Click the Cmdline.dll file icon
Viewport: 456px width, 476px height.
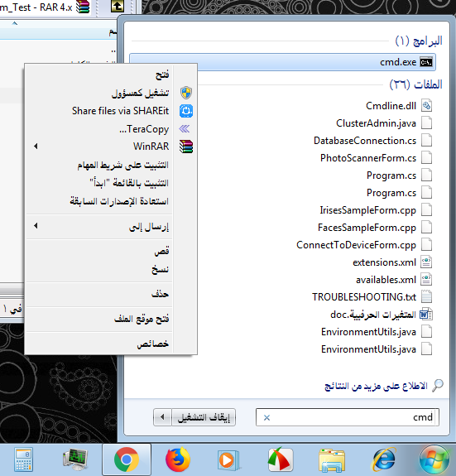426,106
